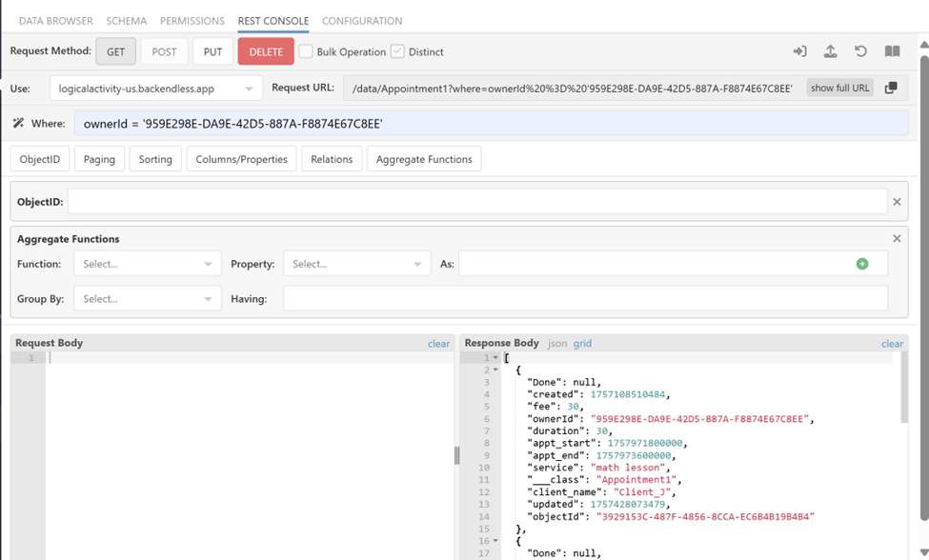Click the import request arrow icon
Screen dimensions: 929x560
pyautogui.click(x=799, y=51)
